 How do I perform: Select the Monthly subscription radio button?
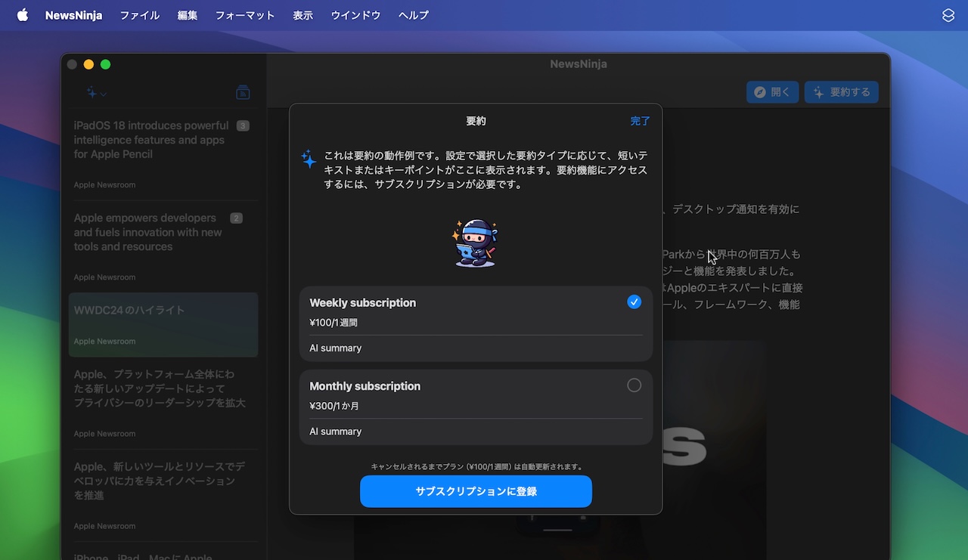(x=634, y=385)
